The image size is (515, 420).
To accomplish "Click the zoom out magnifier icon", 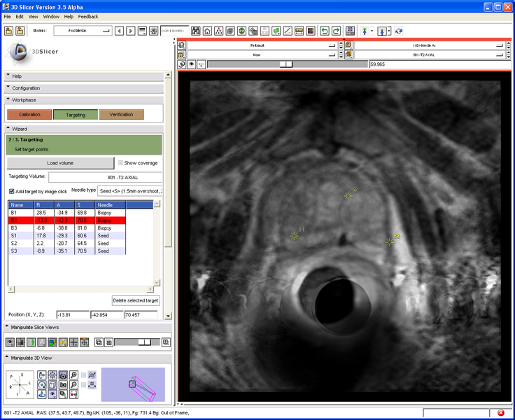I will coord(74,384).
